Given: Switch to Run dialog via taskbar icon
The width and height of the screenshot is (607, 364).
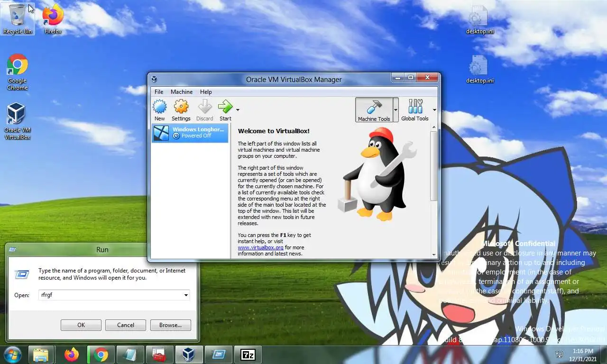Looking at the screenshot, I should click(x=218, y=355).
